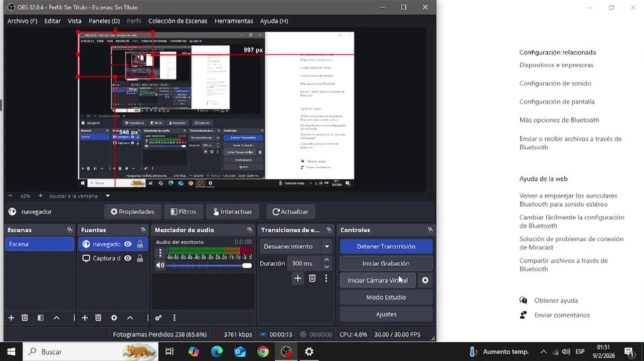Click Actualizar browser source button
This screenshot has height=361, width=644.
click(290, 212)
